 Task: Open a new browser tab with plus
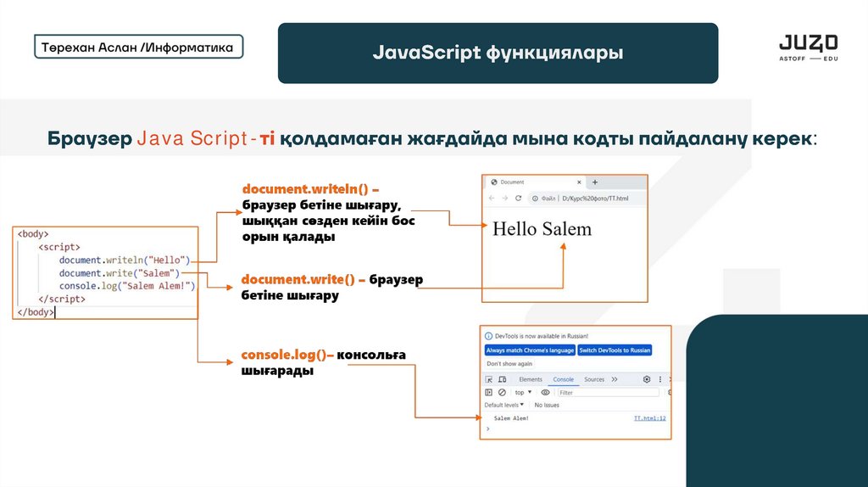click(x=595, y=182)
